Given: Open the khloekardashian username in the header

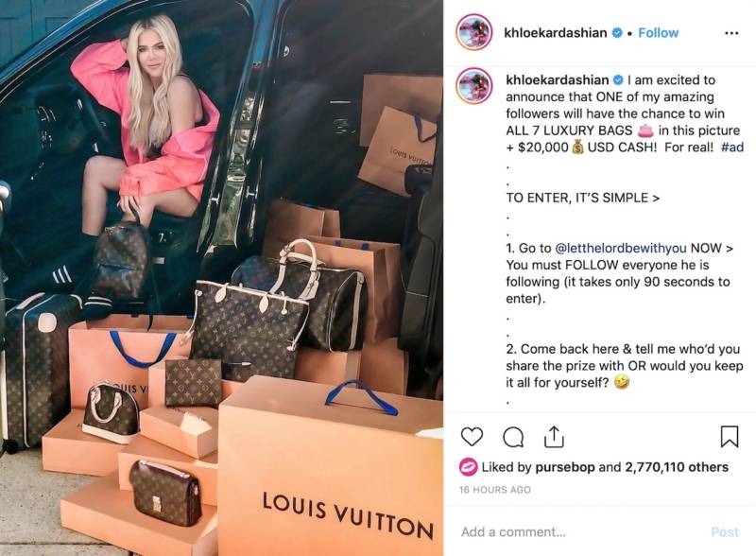Looking at the screenshot, I should coord(556,33).
